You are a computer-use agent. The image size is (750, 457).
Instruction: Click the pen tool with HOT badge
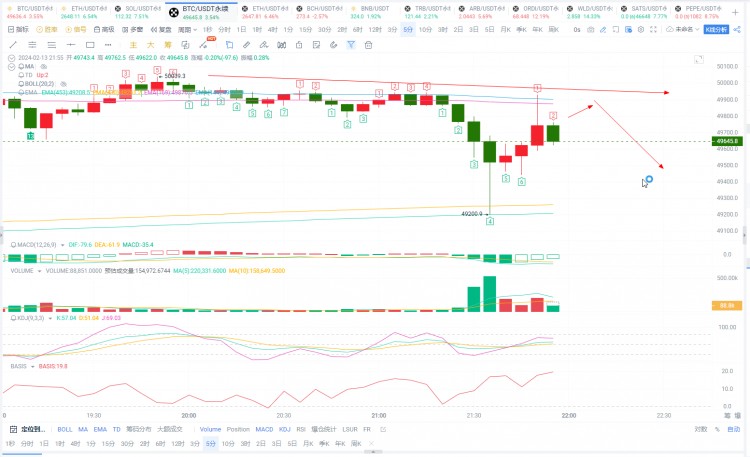[x=204, y=45]
